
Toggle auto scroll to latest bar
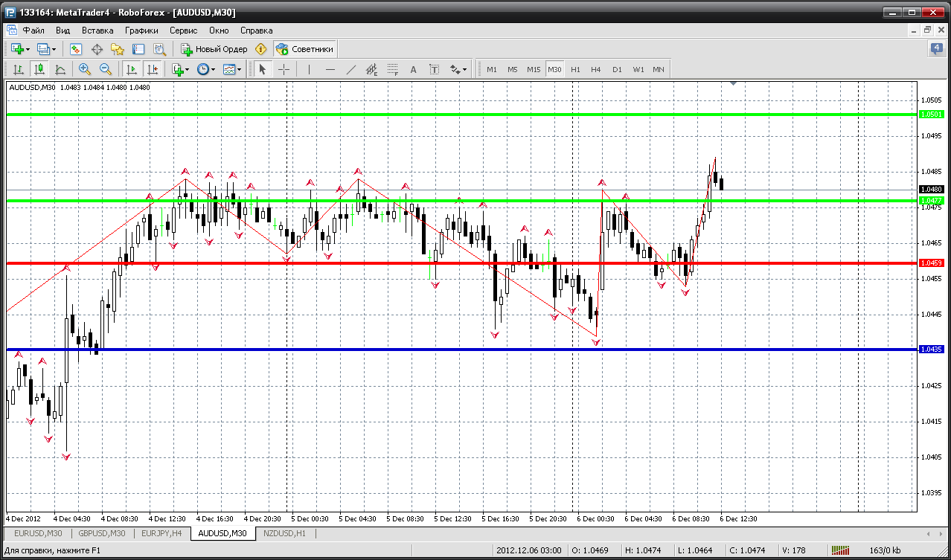pos(132,69)
